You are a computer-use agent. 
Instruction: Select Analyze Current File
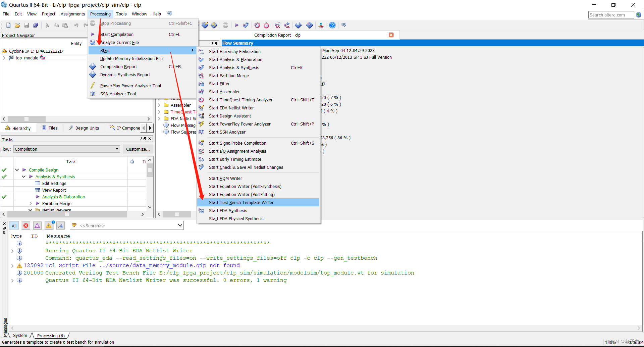tap(143, 42)
